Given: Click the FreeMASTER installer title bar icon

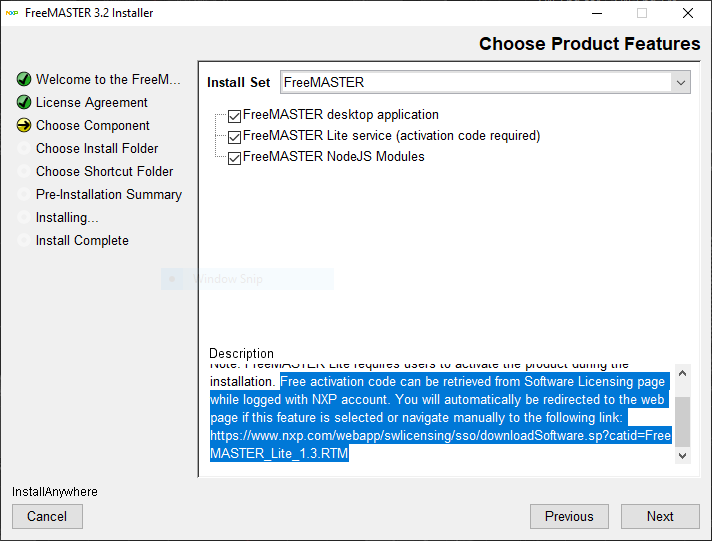Looking at the screenshot, I should pyautogui.click(x=12, y=13).
